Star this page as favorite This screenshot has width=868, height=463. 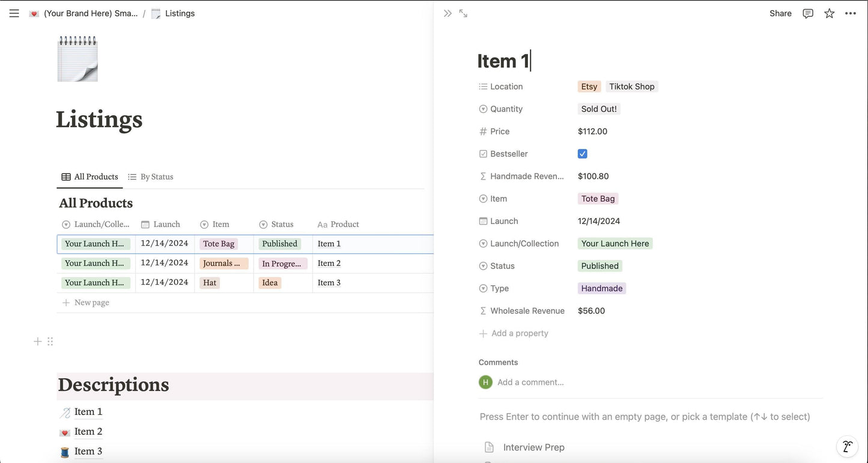tap(829, 13)
